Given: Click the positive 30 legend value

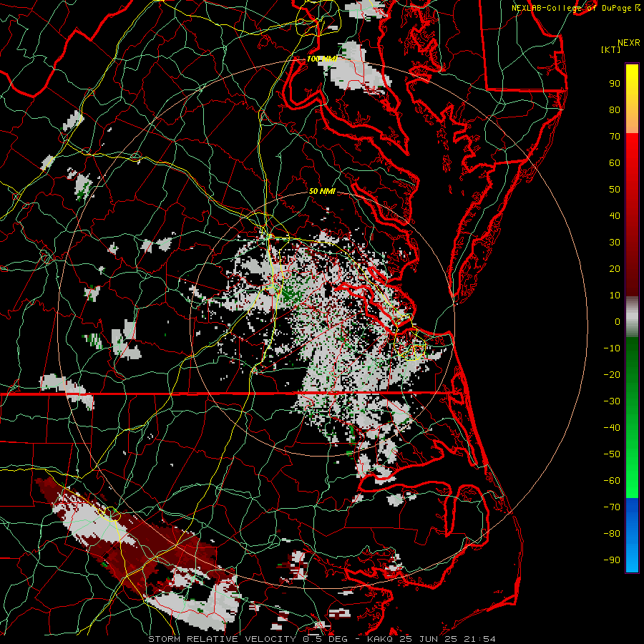Looking at the screenshot, I should point(615,243).
